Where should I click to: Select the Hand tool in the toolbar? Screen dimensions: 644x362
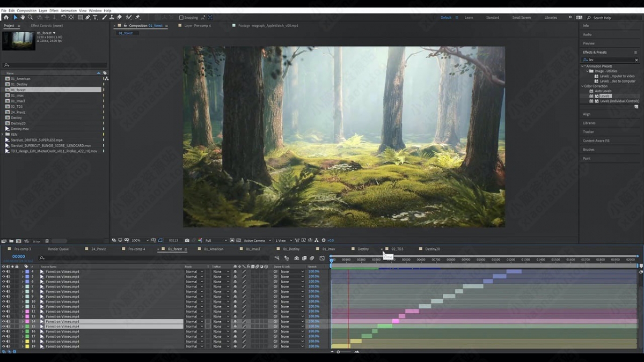click(x=23, y=18)
